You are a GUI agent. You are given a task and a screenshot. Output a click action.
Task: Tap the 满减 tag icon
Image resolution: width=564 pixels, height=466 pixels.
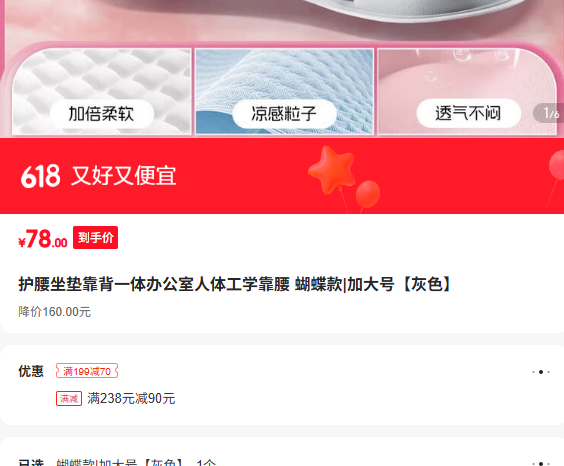tap(69, 398)
